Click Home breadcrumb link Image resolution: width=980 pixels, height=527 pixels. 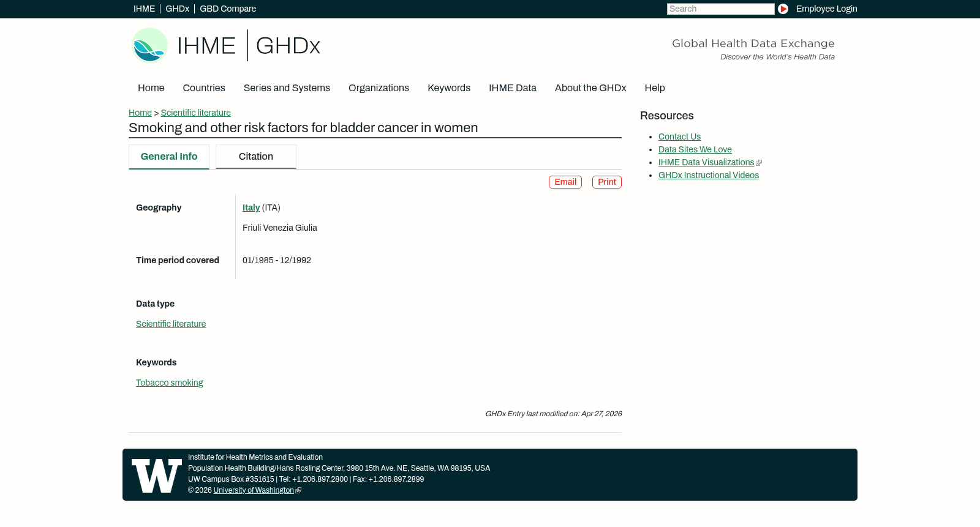140,113
